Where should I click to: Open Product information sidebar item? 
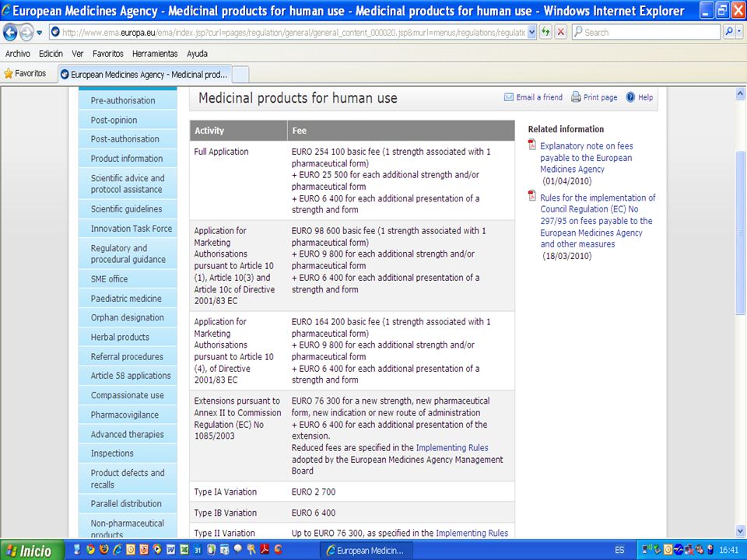pyautogui.click(x=127, y=159)
